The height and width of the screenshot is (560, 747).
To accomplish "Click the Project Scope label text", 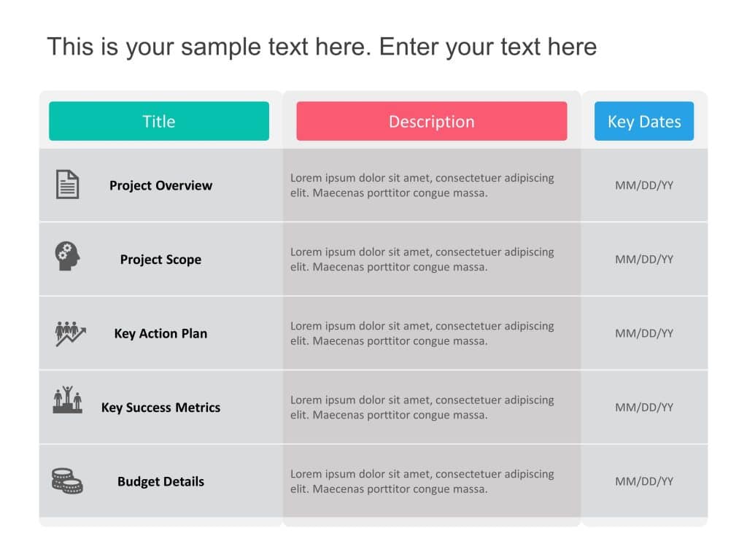I will [160, 260].
